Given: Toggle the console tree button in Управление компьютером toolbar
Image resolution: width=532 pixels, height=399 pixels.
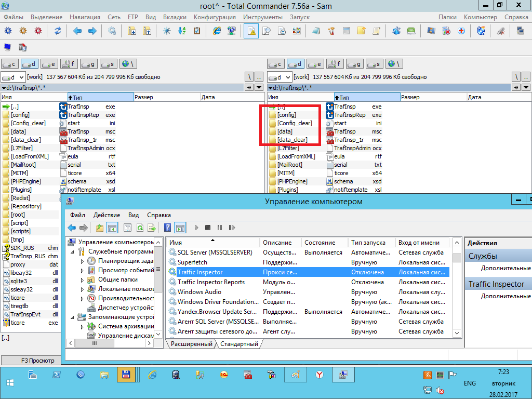Looking at the screenshot, I should click(112, 228).
